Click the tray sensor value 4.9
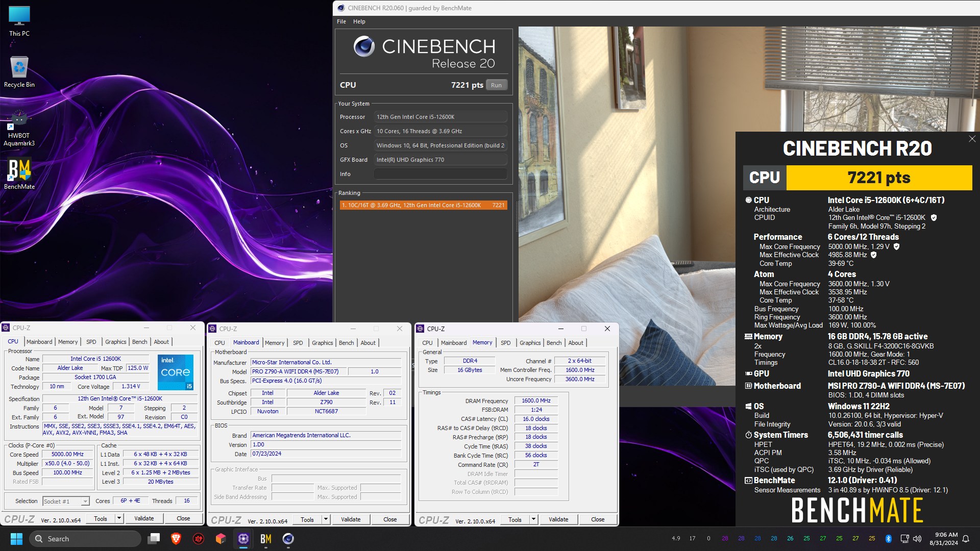 tap(676, 538)
